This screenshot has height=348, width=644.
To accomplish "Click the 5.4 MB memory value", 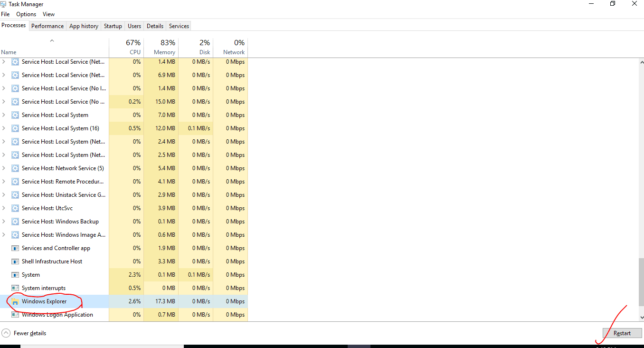I will (x=166, y=168).
